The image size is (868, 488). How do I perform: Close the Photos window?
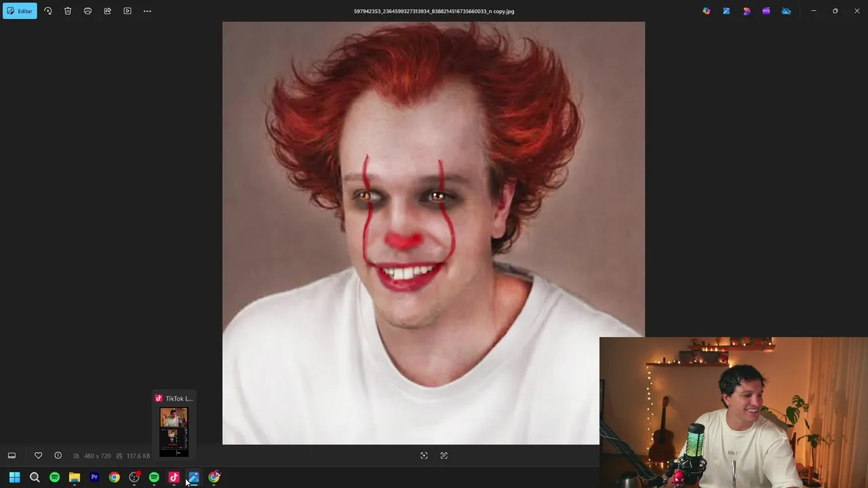[857, 11]
